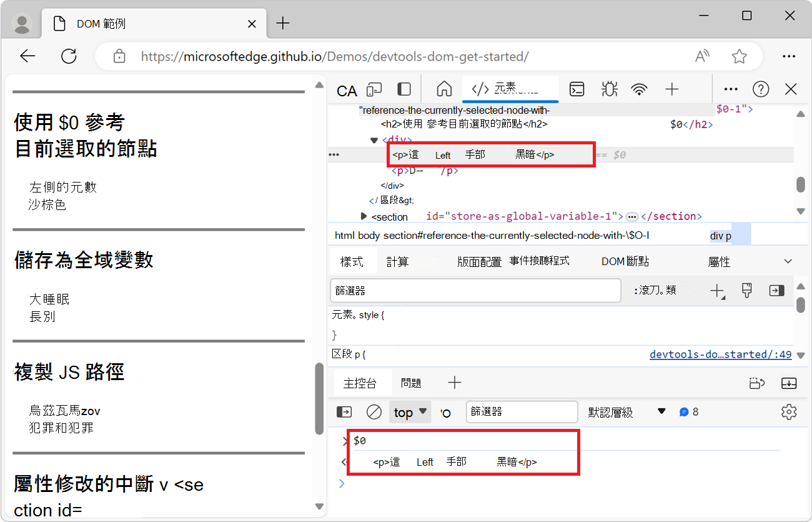Create a live expression with eye icon

[445, 413]
